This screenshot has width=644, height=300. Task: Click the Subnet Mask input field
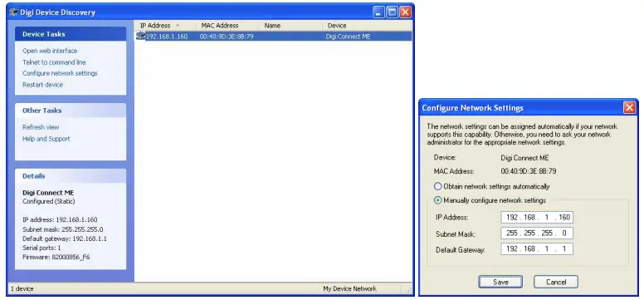pyautogui.click(x=537, y=234)
